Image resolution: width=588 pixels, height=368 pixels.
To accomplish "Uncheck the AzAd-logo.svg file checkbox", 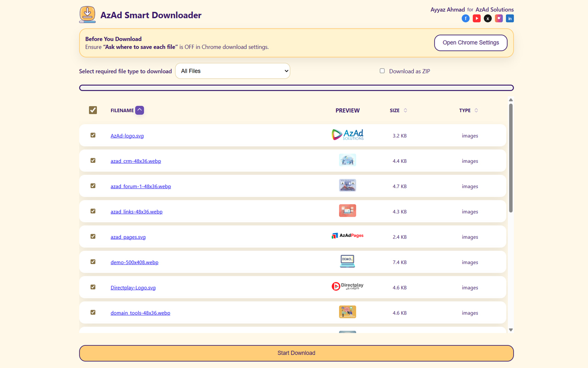I will [93, 135].
